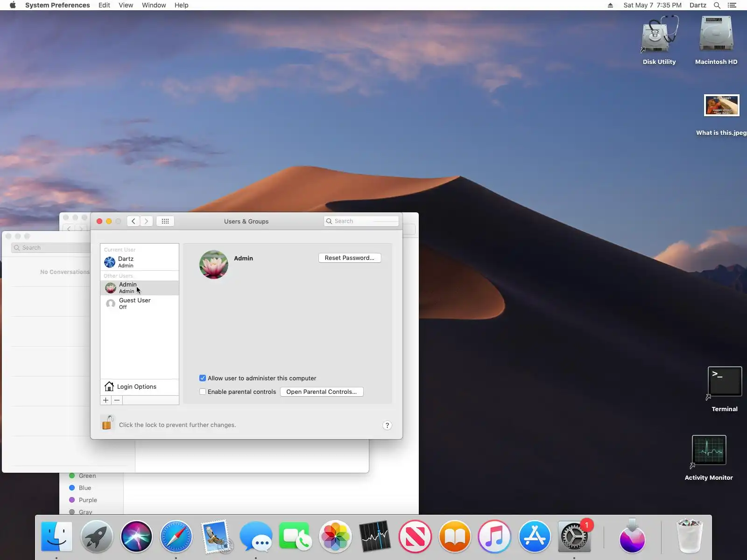This screenshot has width=747, height=560.
Task: Click the Reset Password button
Action: coord(350,258)
